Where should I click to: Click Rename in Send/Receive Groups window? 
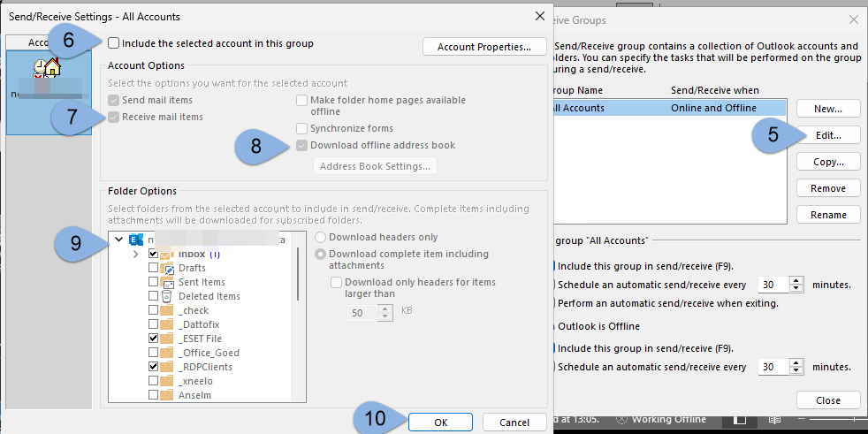[828, 215]
